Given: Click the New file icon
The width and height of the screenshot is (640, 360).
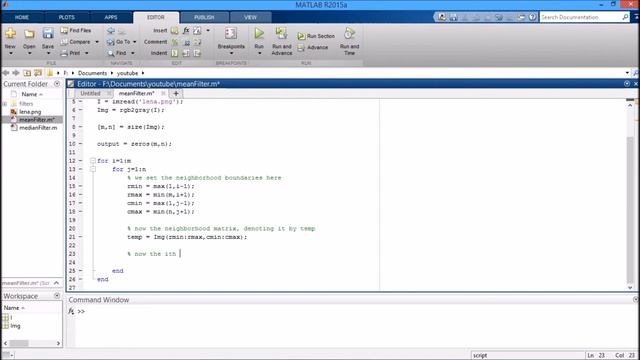Looking at the screenshot, I should (x=10, y=34).
